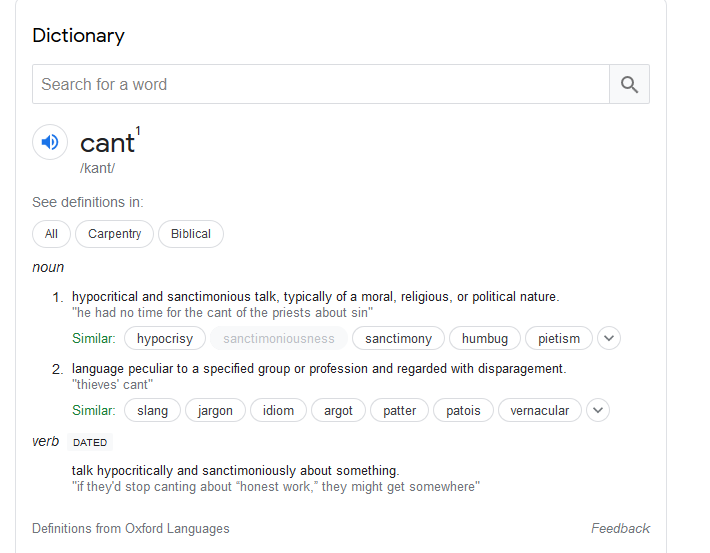Select the All definitions filter
Image resolution: width=710 pixels, height=553 pixels.
tap(51, 234)
